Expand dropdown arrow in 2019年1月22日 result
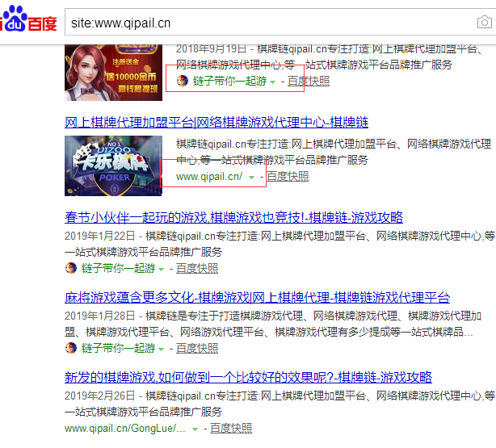Image resolution: width=496 pixels, height=448 pixels. click(161, 270)
